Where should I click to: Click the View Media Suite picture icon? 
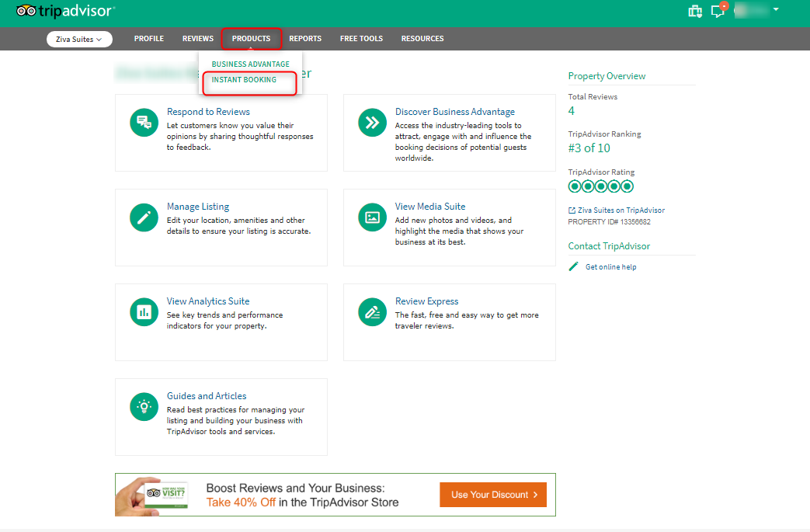tap(373, 217)
